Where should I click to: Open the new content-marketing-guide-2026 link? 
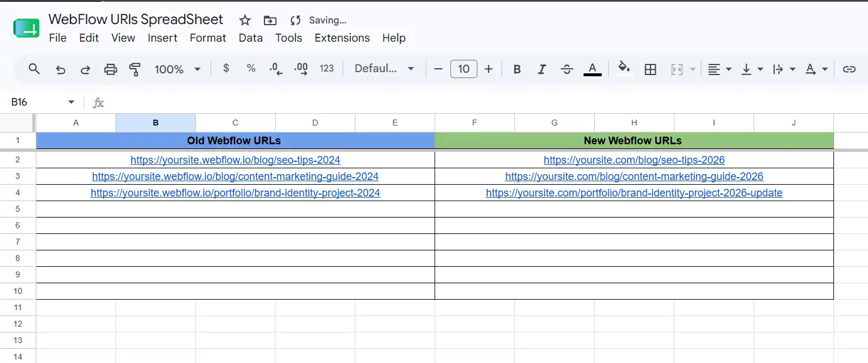634,177
